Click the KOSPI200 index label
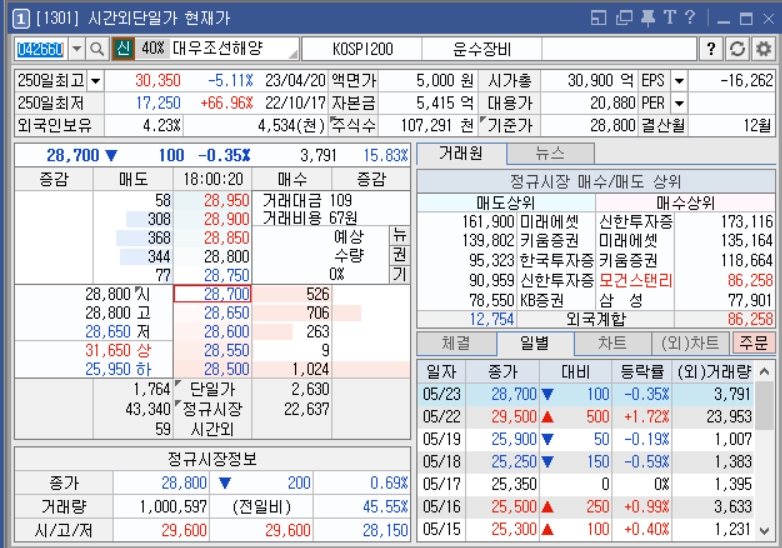Image resolution: width=782 pixels, height=548 pixels. [x=363, y=49]
